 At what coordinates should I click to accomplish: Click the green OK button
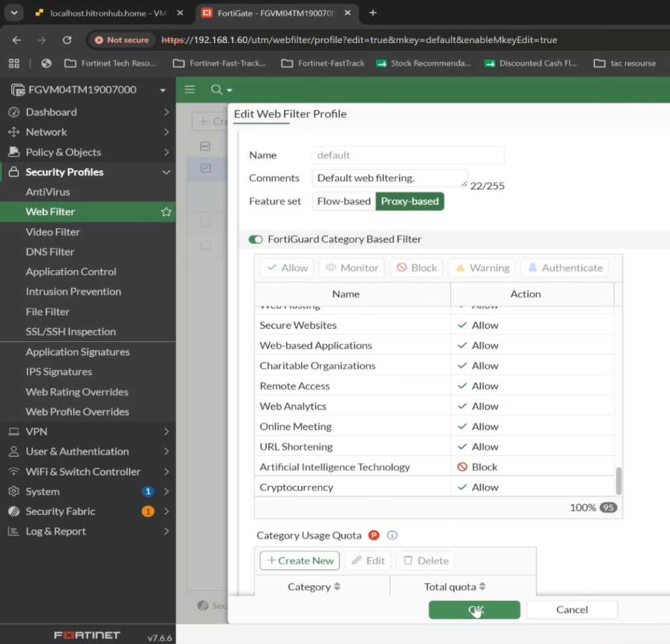pyautogui.click(x=474, y=609)
